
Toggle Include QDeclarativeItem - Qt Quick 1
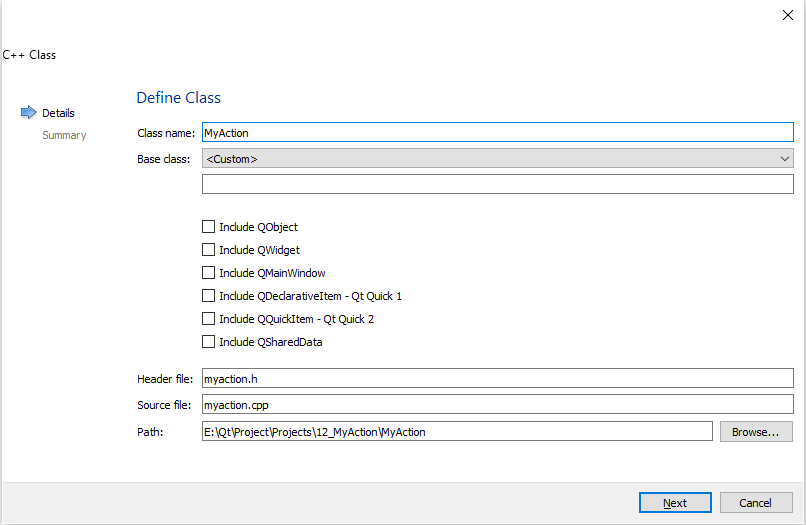point(208,296)
